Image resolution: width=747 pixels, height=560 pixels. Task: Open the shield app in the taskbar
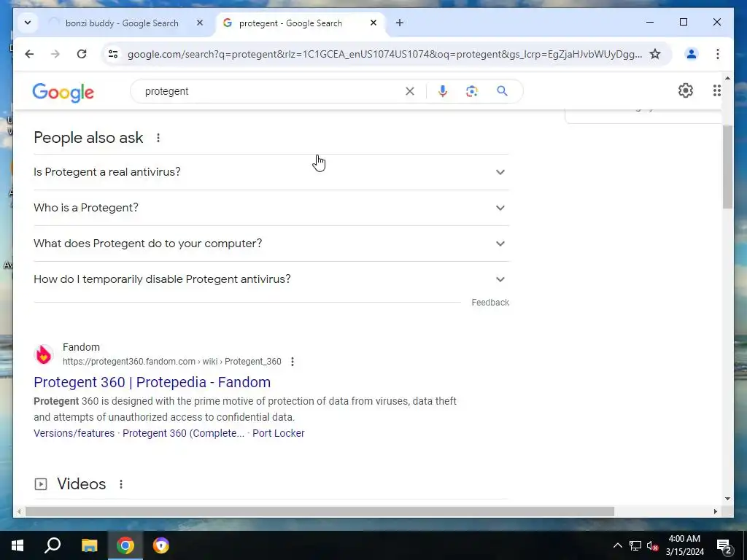coord(161,545)
